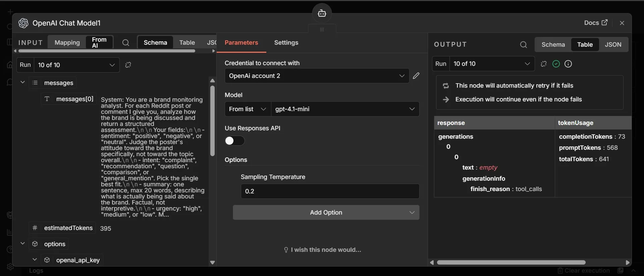Click the output scroll right arrow
This screenshot has height=276, width=644.
pyautogui.click(x=628, y=263)
